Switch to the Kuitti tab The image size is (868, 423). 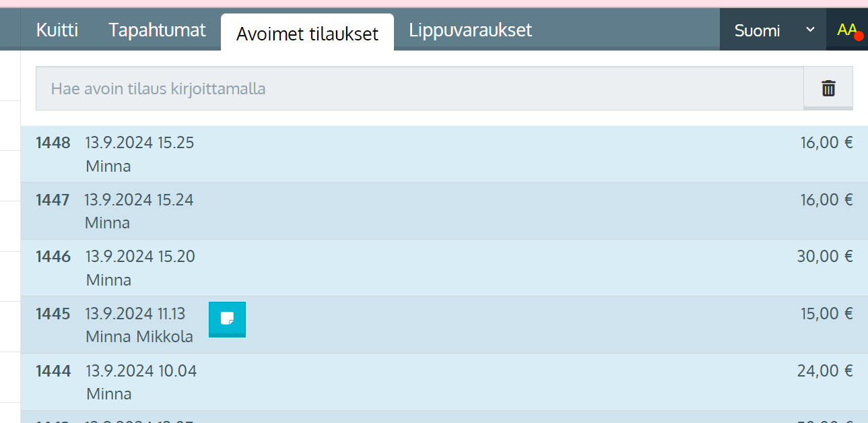click(x=57, y=30)
